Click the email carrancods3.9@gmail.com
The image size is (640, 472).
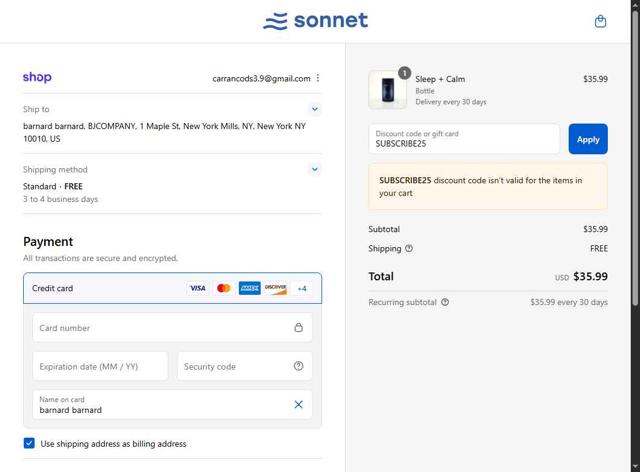tap(261, 78)
